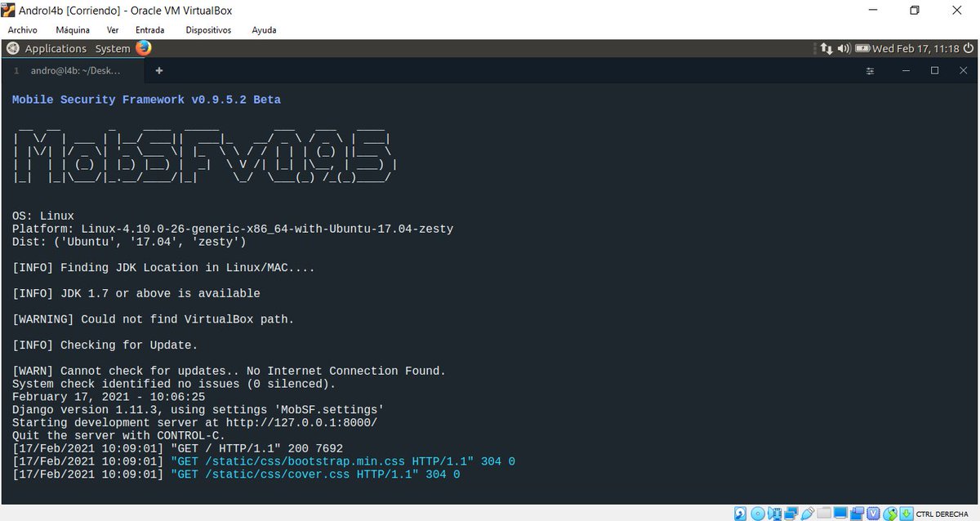This screenshot has height=521, width=980.
Task: Open the volume control tray icon
Action: pos(844,49)
